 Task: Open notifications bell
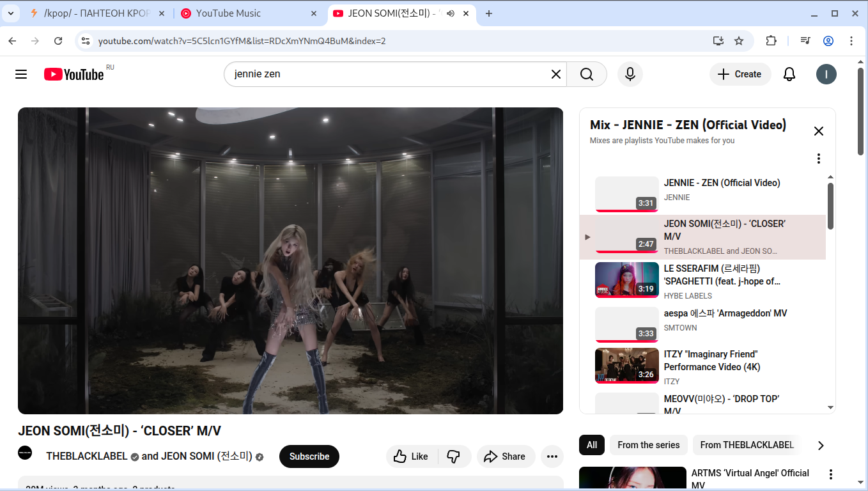coord(789,74)
